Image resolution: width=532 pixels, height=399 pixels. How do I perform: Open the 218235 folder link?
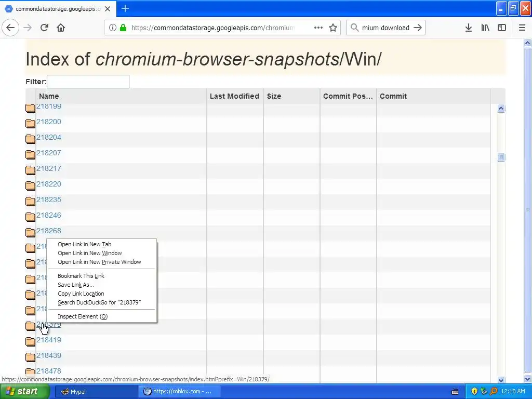pyautogui.click(x=49, y=200)
